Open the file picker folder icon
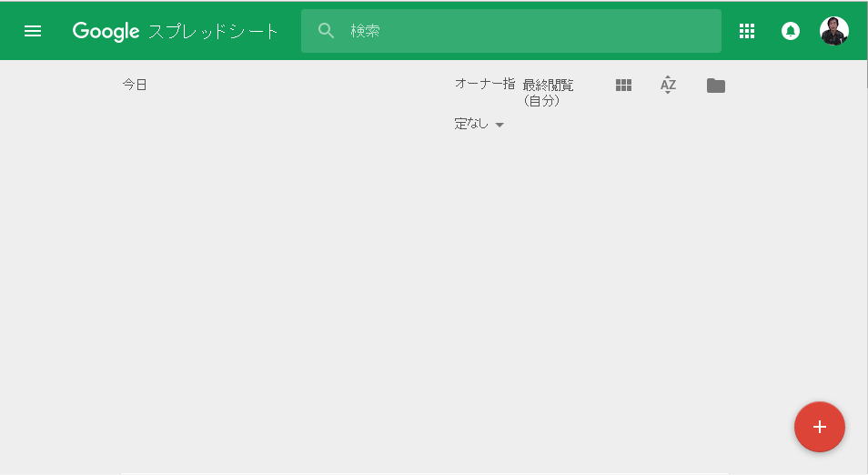The width and height of the screenshot is (868, 475). tap(716, 86)
